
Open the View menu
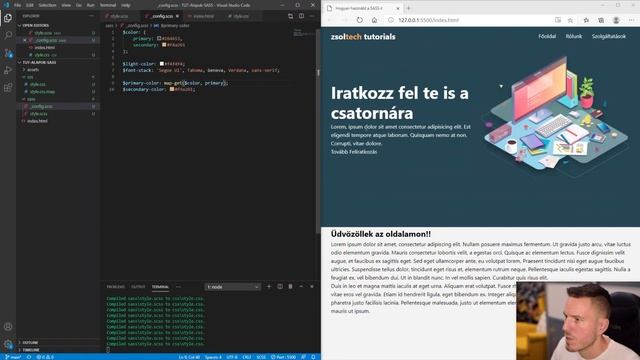66,5
